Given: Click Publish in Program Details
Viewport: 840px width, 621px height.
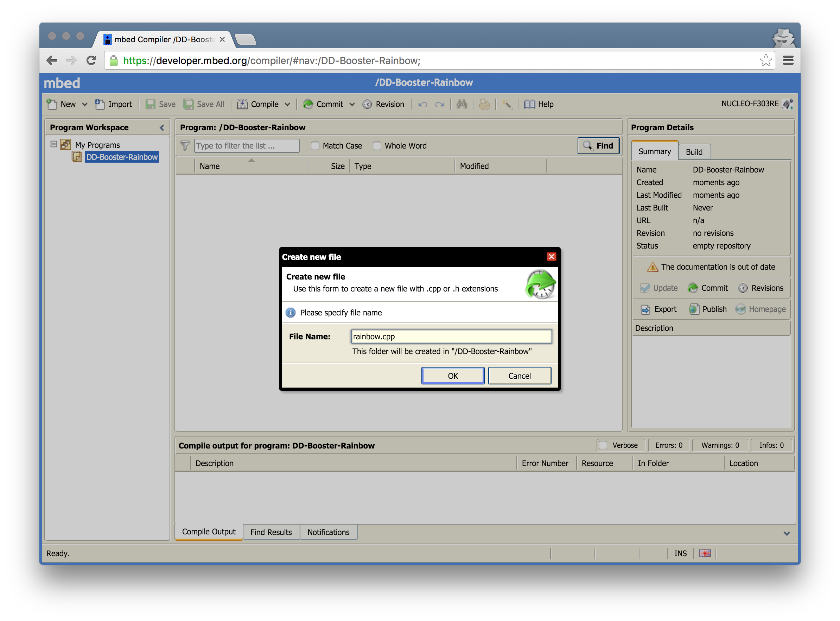Looking at the screenshot, I should [707, 309].
